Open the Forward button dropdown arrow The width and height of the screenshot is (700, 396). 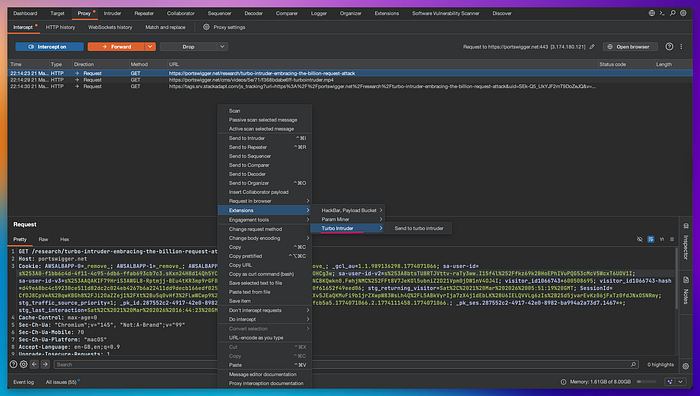150,46
